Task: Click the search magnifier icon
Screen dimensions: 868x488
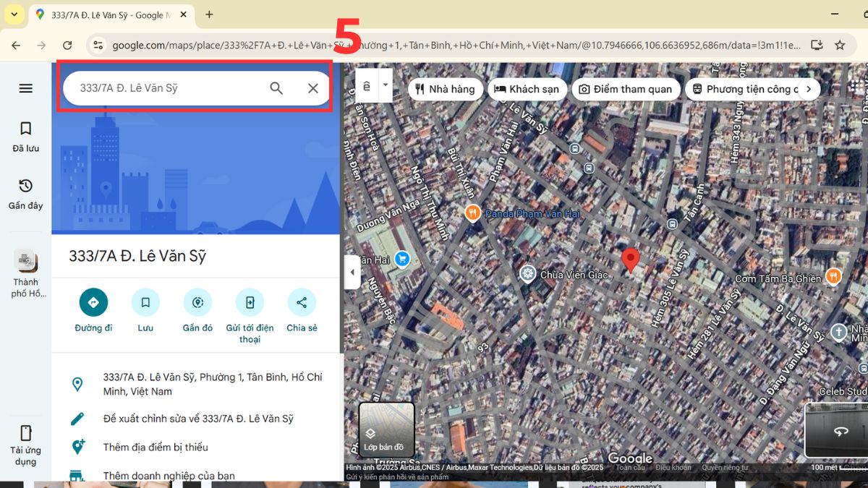Action: [x=276, y=88]
